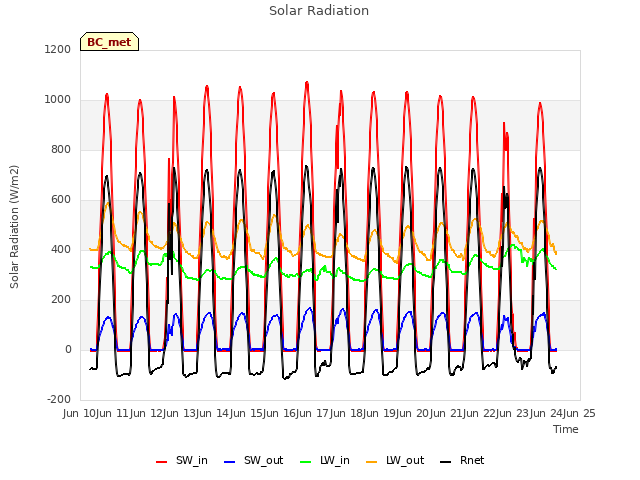Click the Jun 19 x-axis tick label
This screenshot has height=480, width=640.
click(x=380, y=413)
